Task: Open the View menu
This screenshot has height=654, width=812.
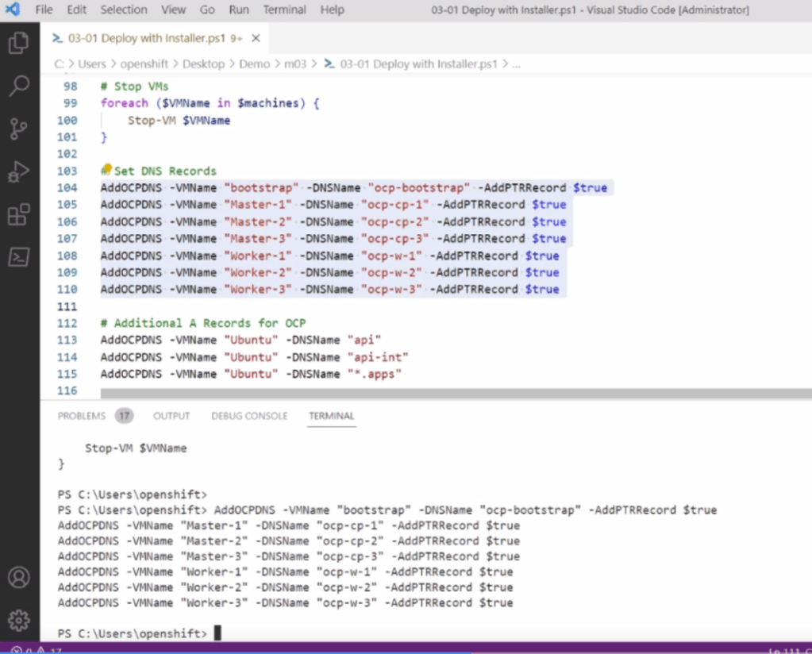Action: click(x=173, y=10)
